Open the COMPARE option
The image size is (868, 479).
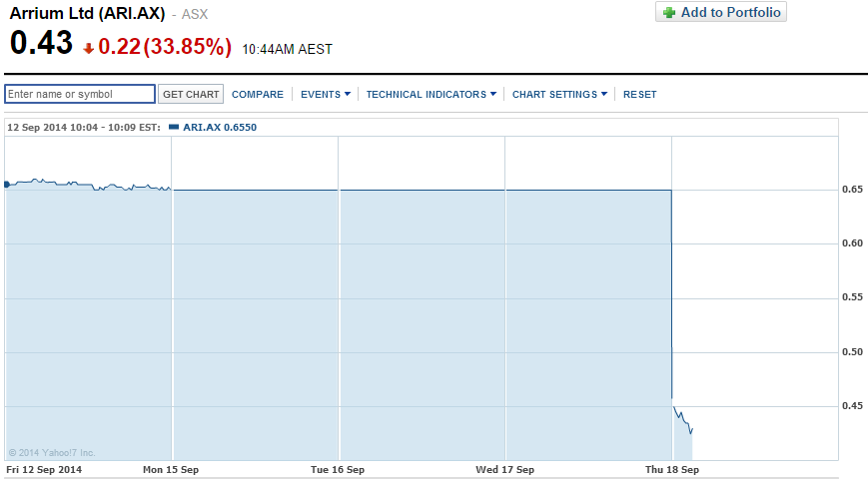click(x=258, y=95)
